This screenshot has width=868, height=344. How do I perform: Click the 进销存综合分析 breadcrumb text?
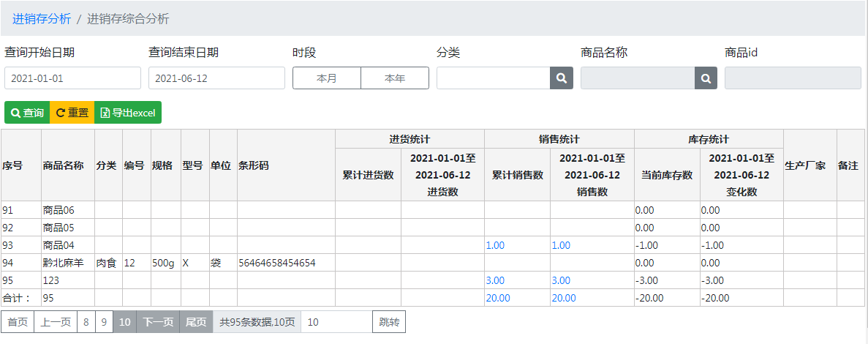pos(128,19)
